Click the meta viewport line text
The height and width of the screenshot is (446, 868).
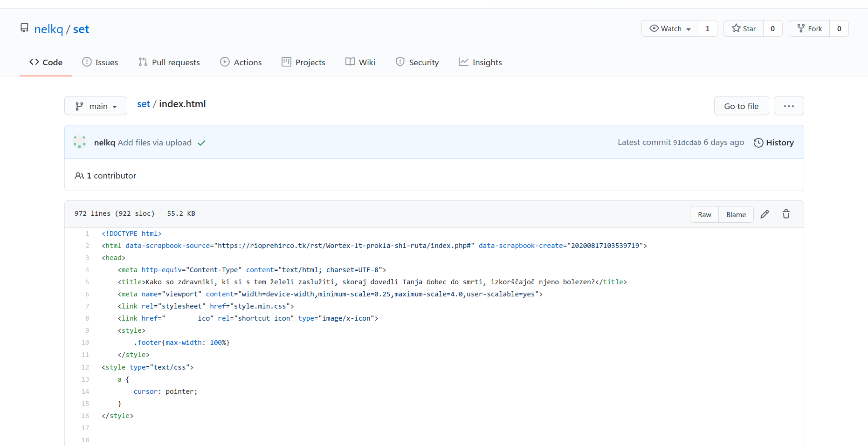(x=330, y=294)
